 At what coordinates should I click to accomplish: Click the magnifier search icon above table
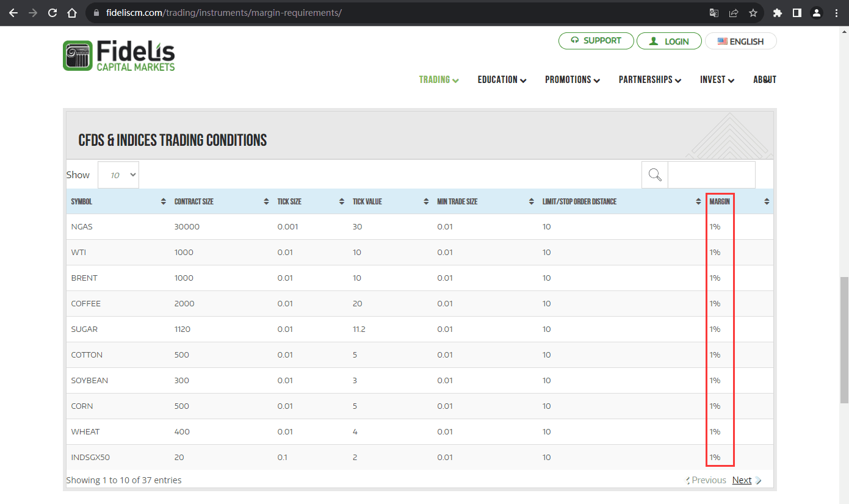tap(655, 175)
